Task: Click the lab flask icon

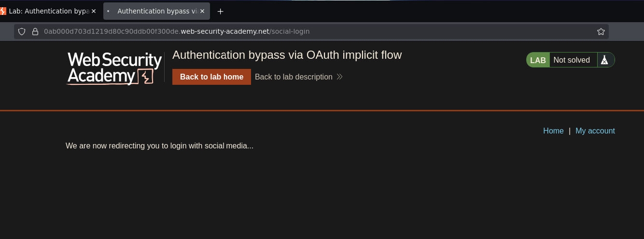Action: 604,60
